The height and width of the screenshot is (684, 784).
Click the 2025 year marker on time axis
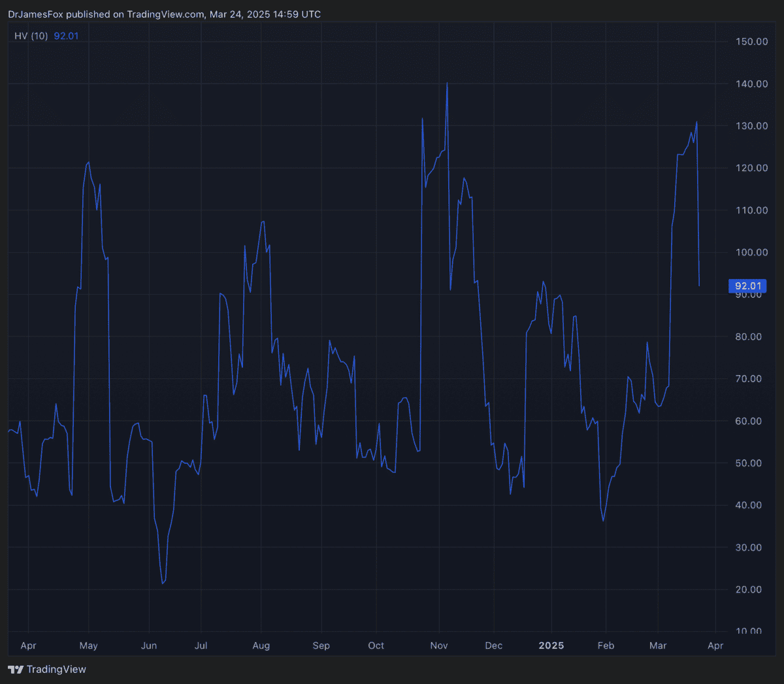tap(551, 645)
